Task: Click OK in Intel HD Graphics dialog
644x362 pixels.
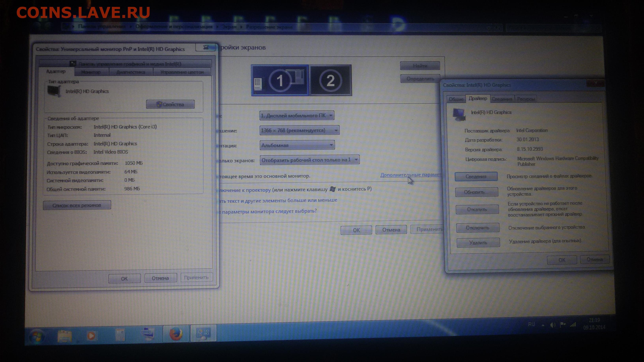Action: click(x=562, y=260)
